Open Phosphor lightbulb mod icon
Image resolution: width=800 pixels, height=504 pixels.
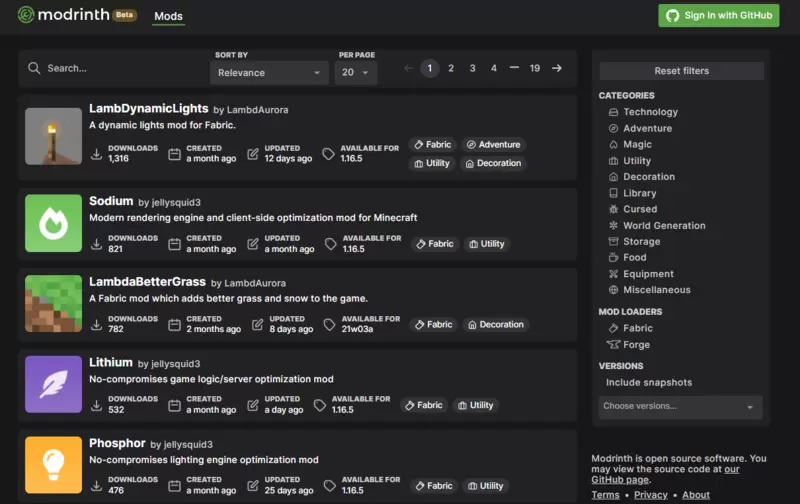click(x=54, y=465)
